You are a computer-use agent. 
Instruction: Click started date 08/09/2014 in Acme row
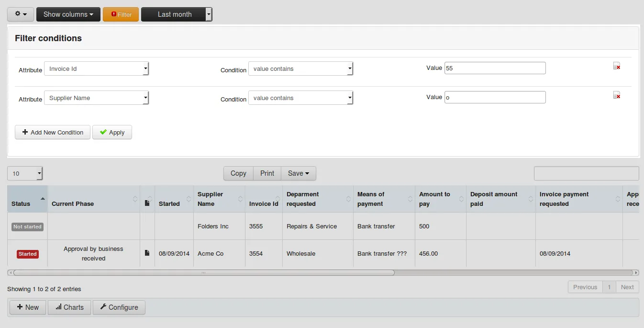(x=174, y=254)
